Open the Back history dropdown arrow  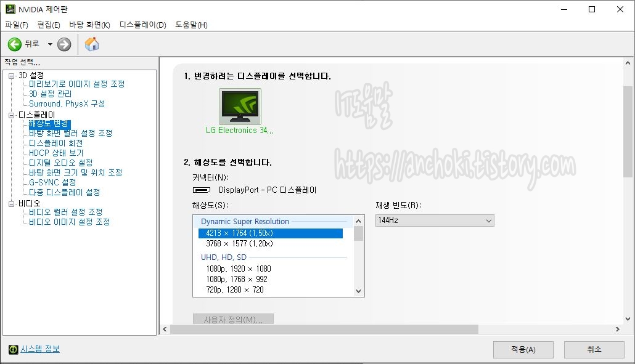click(x=50, y=44)
